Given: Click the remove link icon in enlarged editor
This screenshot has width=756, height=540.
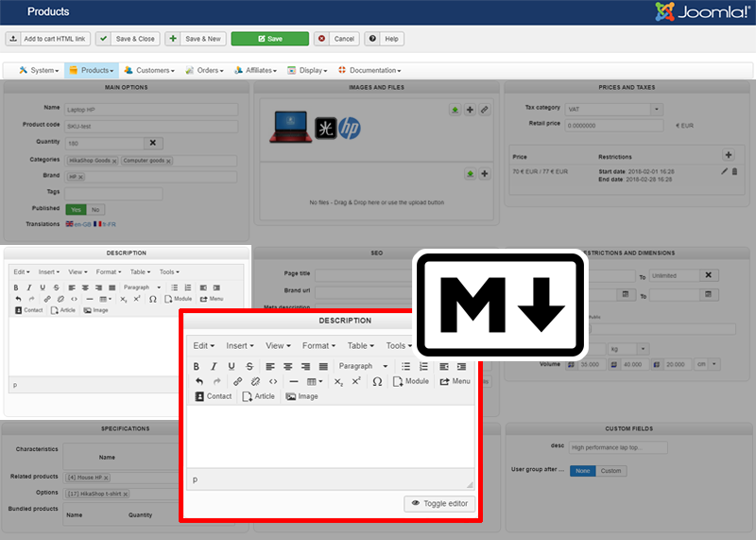Looking at the screenshot, I should pyautogui.click(x=255, y=381).
